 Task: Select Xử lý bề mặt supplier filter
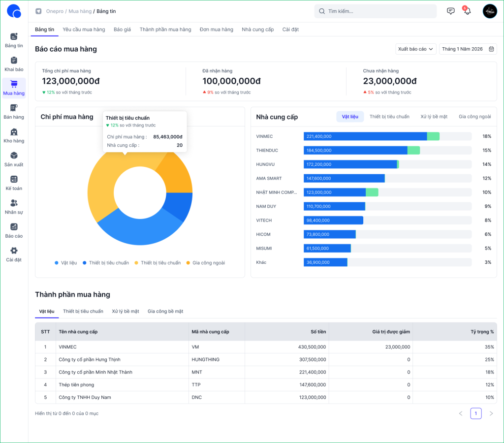tap(434, 117)
